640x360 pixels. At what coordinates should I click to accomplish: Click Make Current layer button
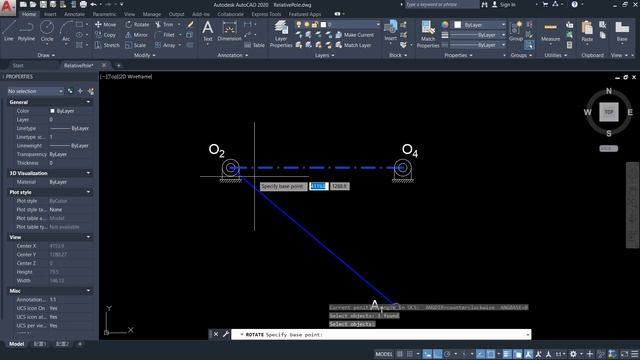coord(355,35)
